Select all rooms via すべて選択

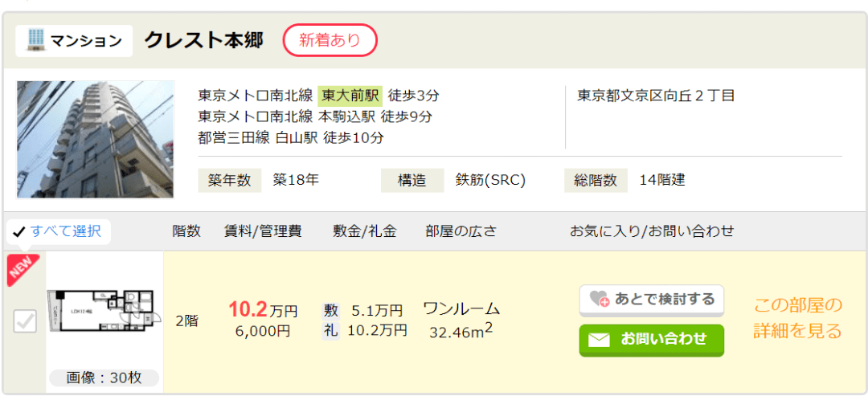[59, 232]
